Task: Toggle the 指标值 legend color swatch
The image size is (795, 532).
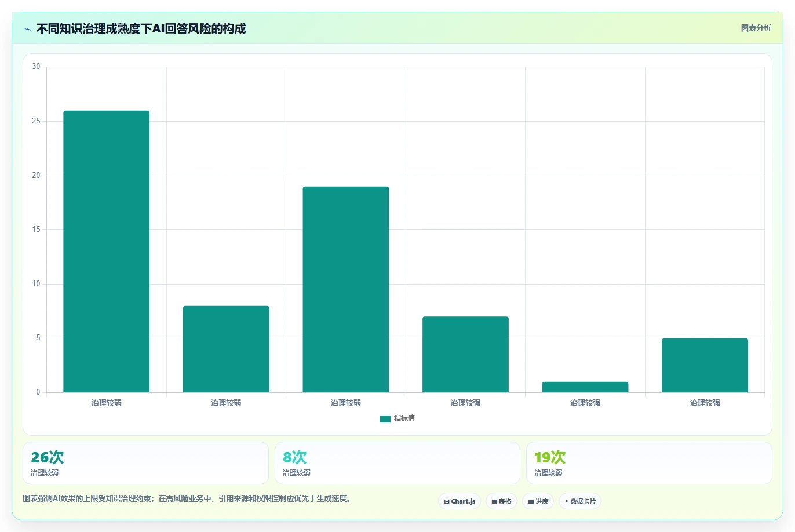Action: point(385,419)
